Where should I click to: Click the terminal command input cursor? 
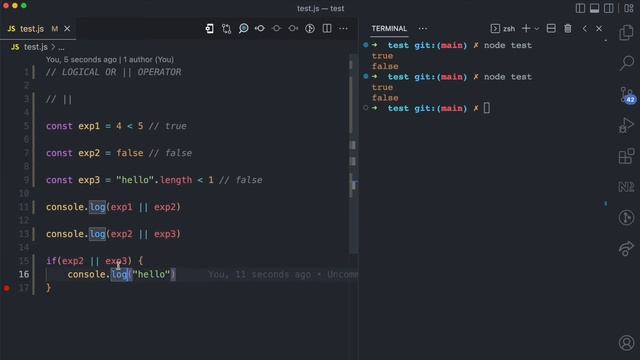coord(487,108)
